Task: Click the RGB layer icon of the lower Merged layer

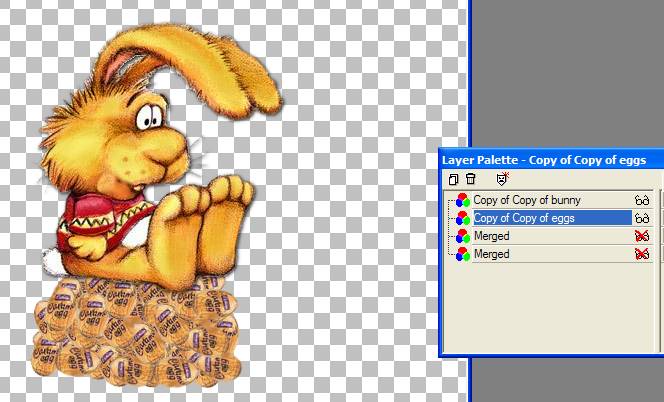Action: (x=462, y=254)
